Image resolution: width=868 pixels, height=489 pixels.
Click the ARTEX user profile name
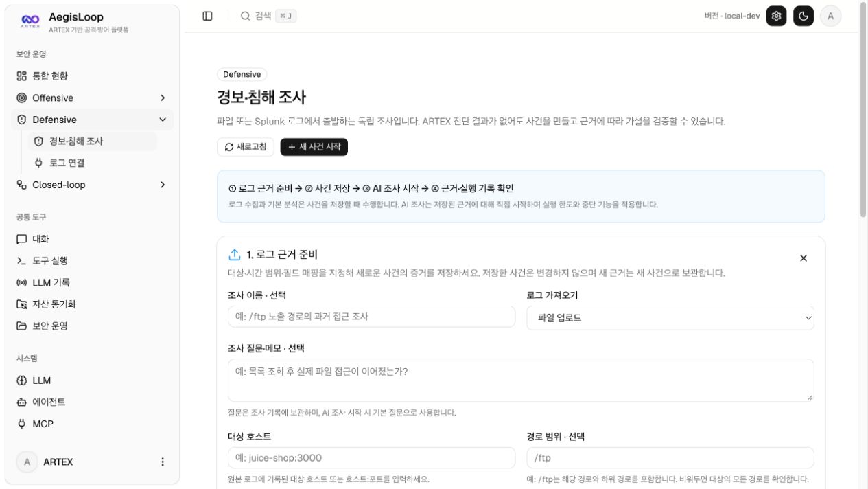pyautogui.click(x=58, y=462)
